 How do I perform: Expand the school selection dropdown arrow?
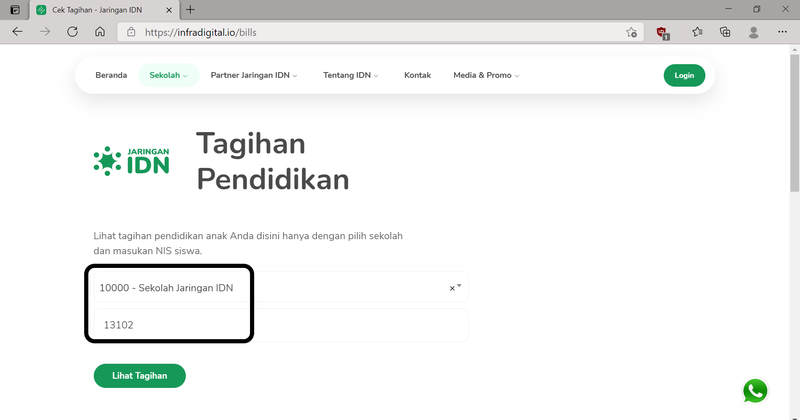click(459, 286)
